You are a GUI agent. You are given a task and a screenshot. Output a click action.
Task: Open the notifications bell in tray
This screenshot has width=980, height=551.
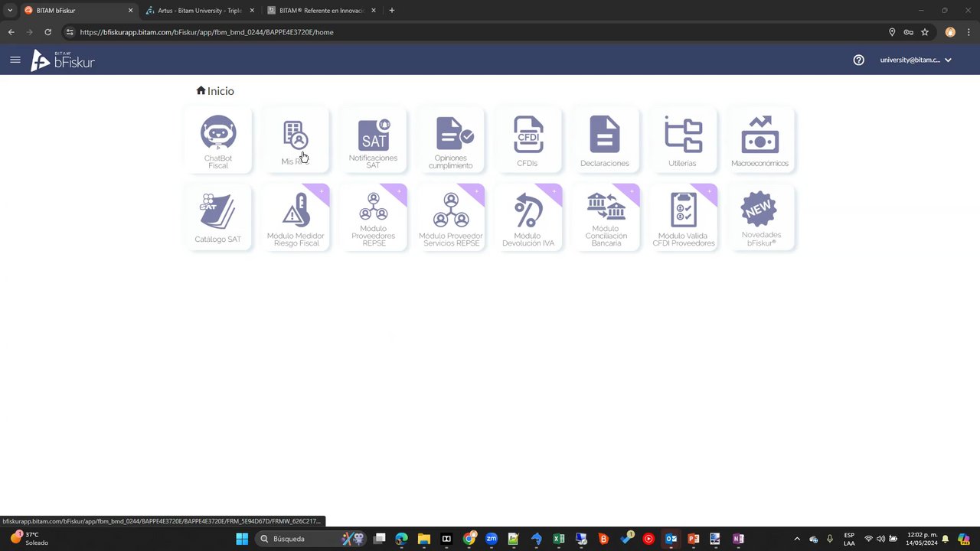pyautogui.click(x=946, y=539)
